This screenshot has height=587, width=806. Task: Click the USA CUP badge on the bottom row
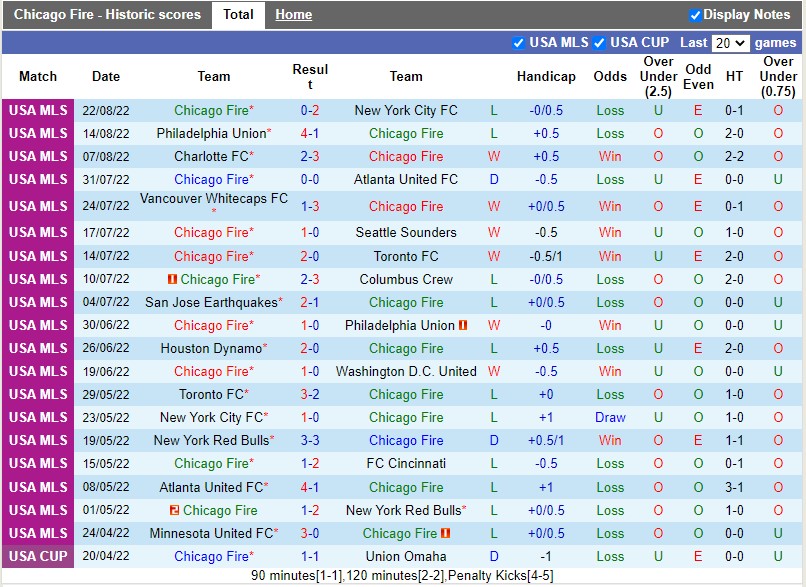(x=38, y=556)
